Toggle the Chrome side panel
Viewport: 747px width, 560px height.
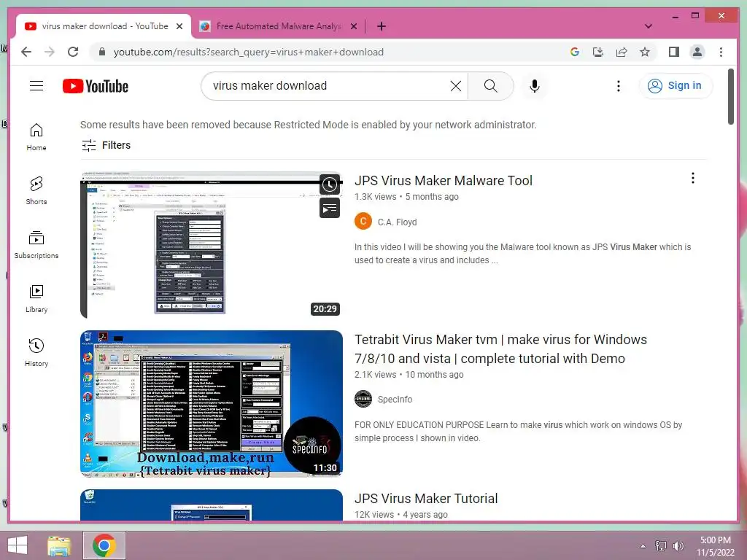[x=673, y=52]
